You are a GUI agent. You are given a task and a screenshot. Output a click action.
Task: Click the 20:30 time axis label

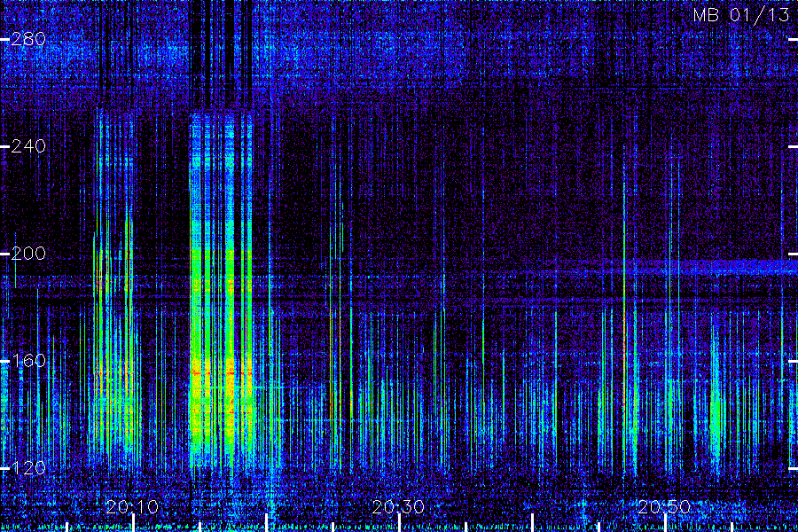coord(398,507)
